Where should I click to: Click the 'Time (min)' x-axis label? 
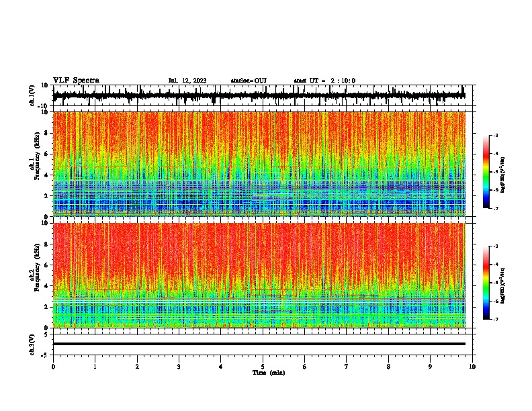click(x=269, y=373)
